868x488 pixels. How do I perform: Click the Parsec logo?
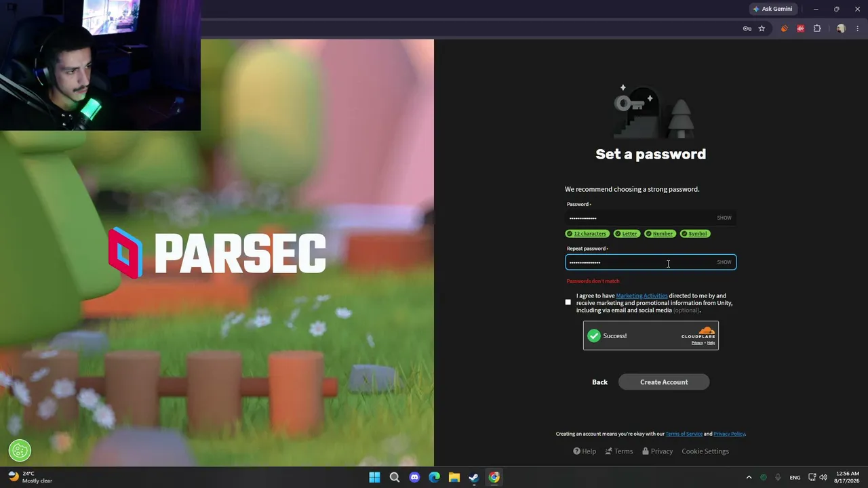click(x=217, y=253)
